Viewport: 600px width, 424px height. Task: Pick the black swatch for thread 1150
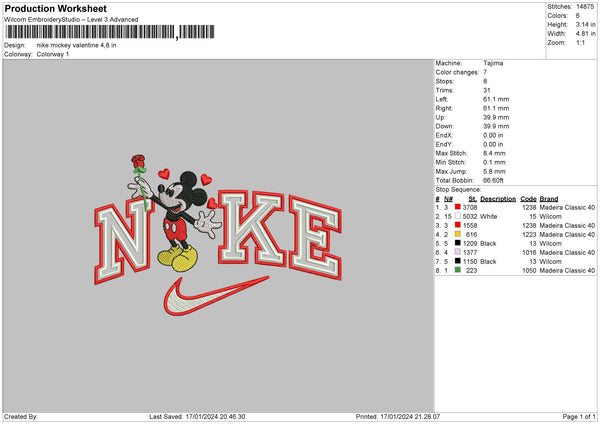click(x=457, y=261)
